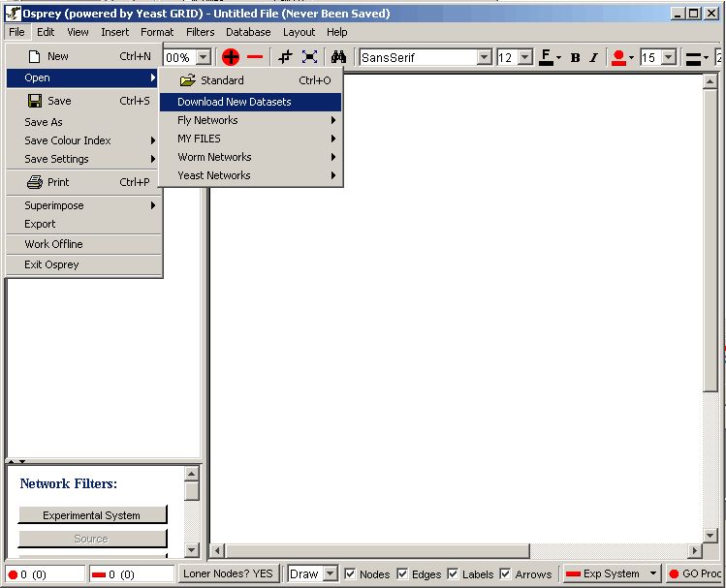Uncheck the Nodes checkbox
The height and width of the screenshot is (588, 726).
click(351, 574)
